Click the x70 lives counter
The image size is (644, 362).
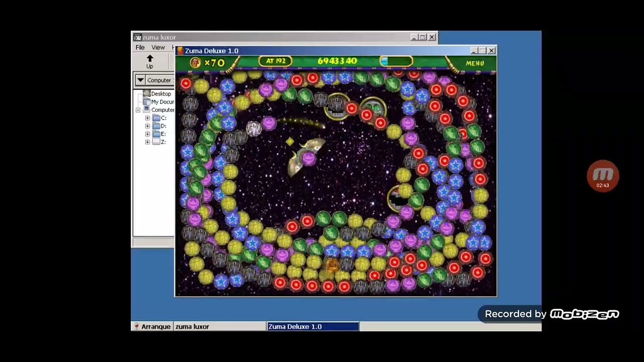(214, 63)
